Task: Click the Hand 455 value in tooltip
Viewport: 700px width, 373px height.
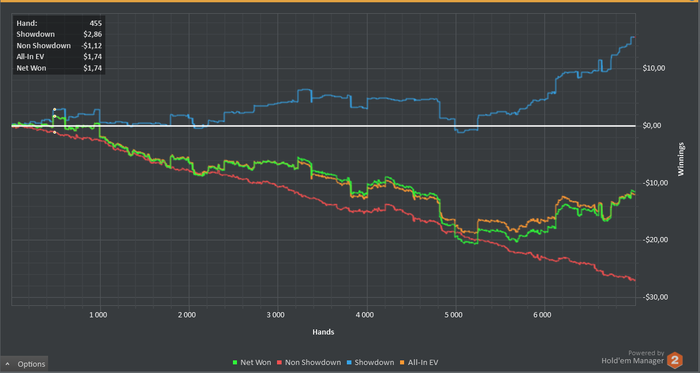Action: 96,23
